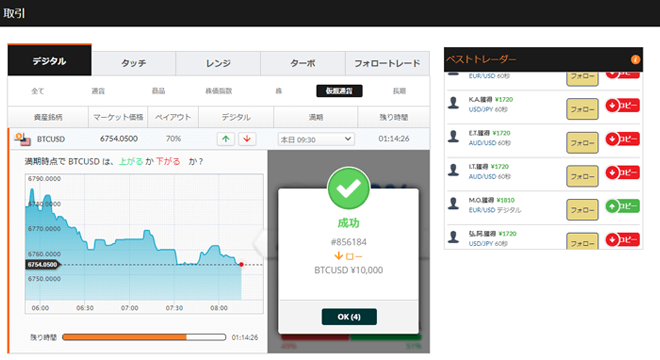Viewport: 660px width, 360px height.
Task: Click the 成功 success heading
Action: pos(349,223)
